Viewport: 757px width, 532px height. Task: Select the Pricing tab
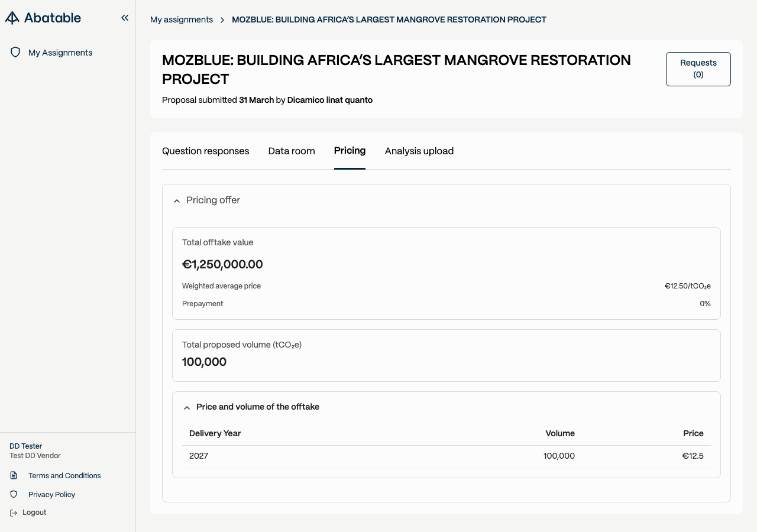pyautogui.click(x=350, y=151)
